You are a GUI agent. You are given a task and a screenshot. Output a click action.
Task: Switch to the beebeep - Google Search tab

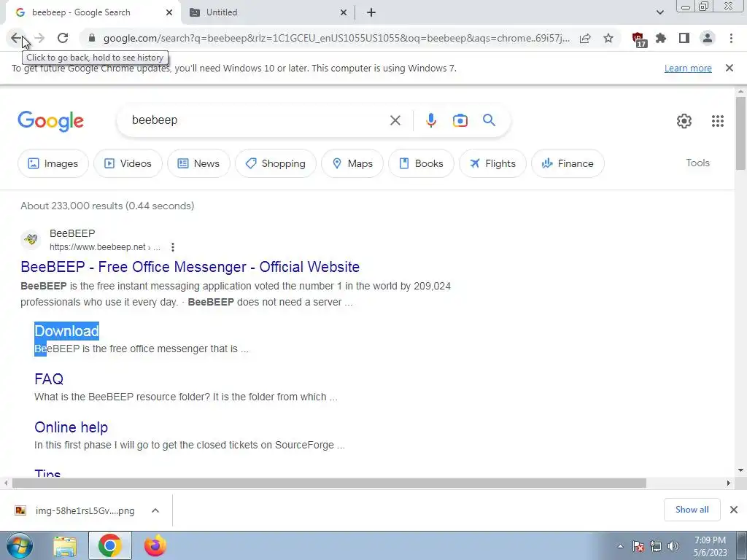click(81, 12)
